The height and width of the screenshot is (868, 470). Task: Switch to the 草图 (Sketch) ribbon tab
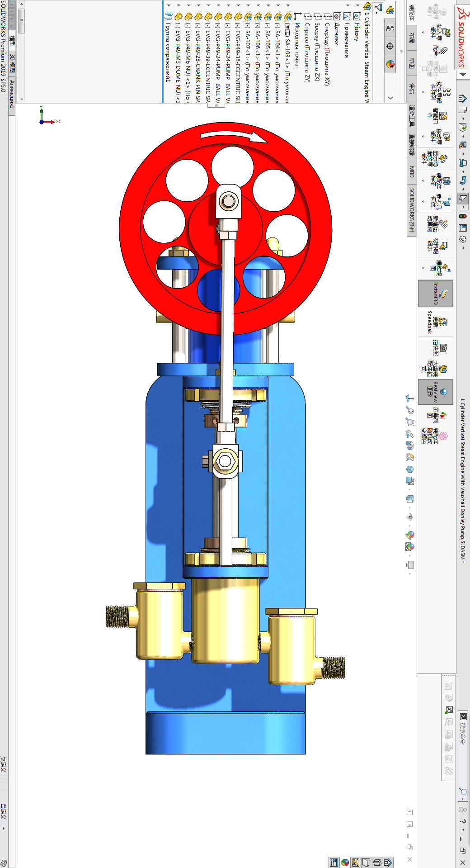(x=412, y=63)
